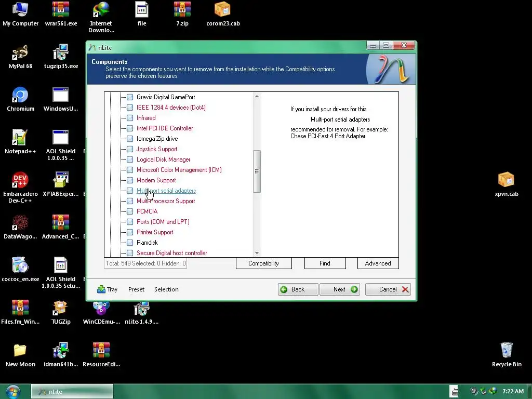Run coccoc_en.exe installer icon
532x399 pixels.
[x=20, y=270]
